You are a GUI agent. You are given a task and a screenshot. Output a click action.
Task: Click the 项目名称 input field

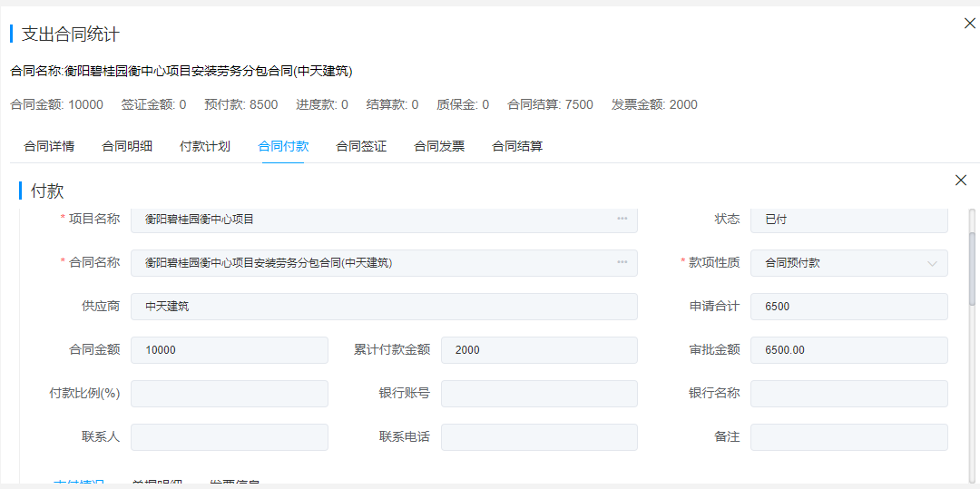coord(384,220)
